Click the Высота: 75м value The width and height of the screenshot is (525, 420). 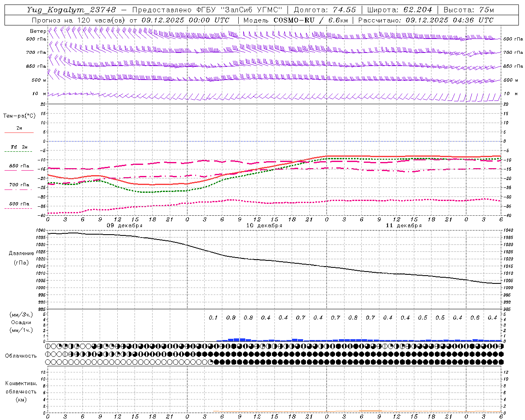click(468, 9)
